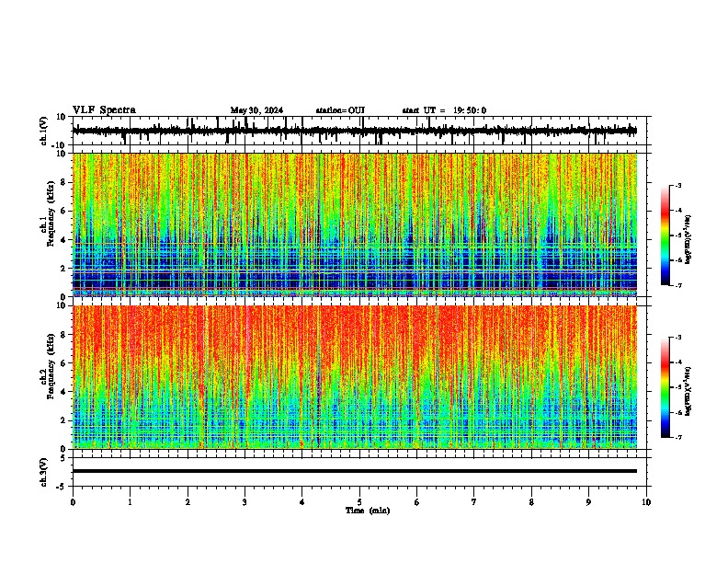Screen dimensions: 728x563
Task: Click time axis tick label "4"
Action: 302,502
